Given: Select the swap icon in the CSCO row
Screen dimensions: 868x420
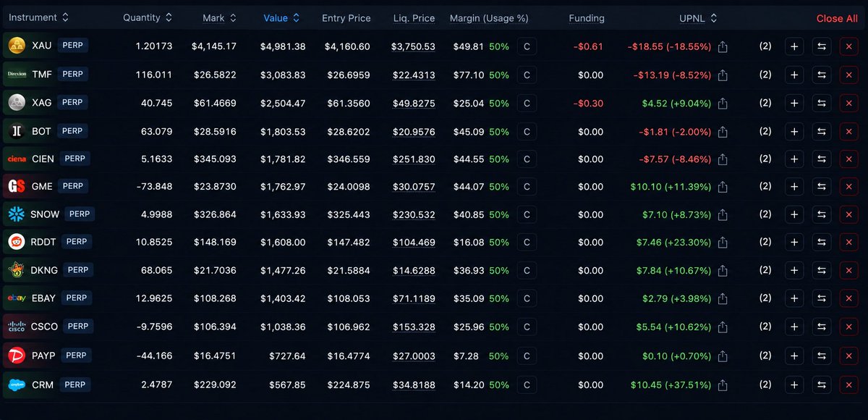Looking at the screenshot, I should point(822,327).
